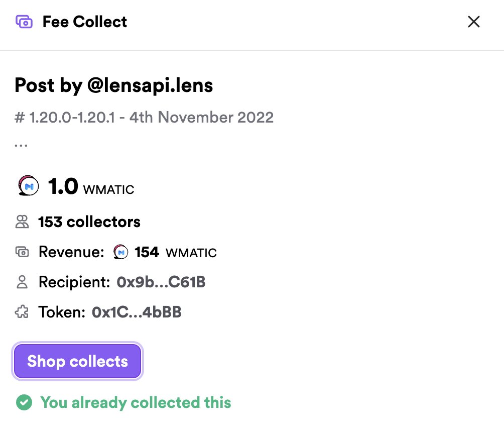504x431 pixels.
Task: Open token address 0x1C...4bBB
Action: 137,312
